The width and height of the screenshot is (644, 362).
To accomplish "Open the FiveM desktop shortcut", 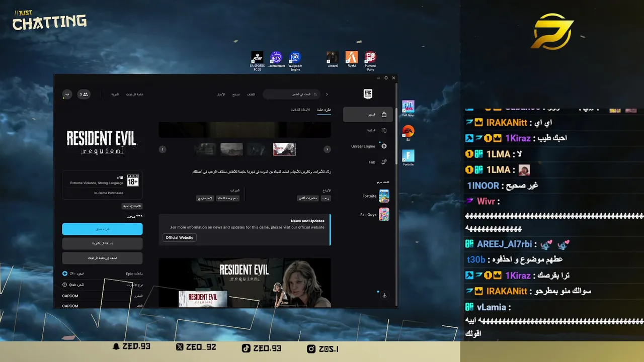I will pyautogui.click(x=351, y=59).
